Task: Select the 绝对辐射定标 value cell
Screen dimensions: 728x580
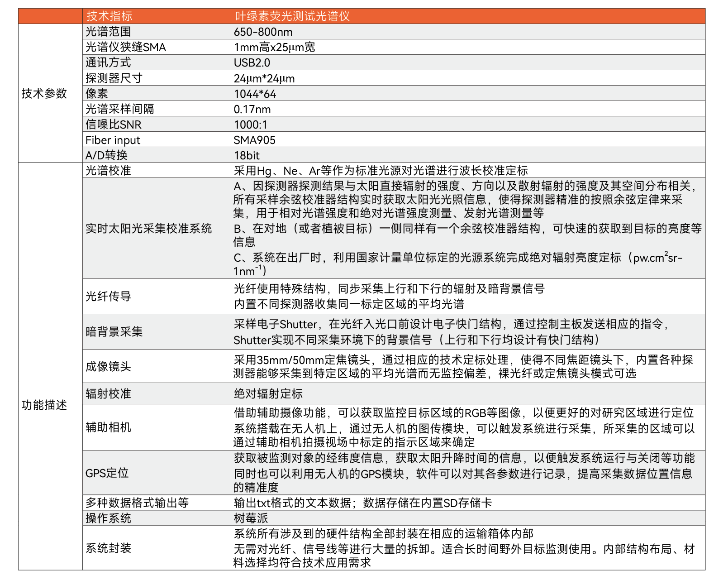Action: (x=268, y=394)
